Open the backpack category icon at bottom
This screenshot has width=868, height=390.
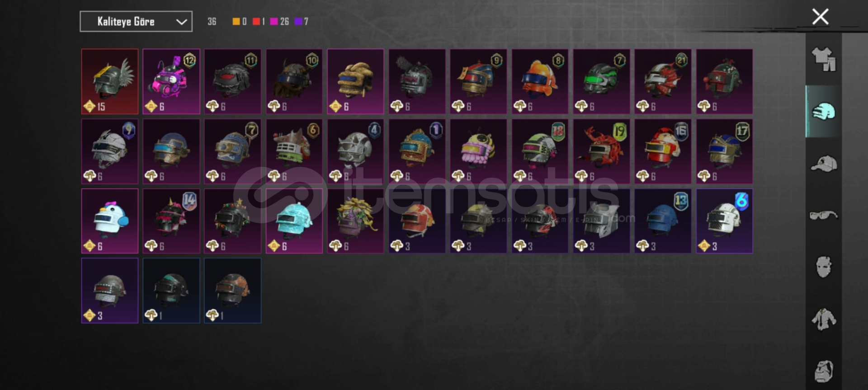pyautogui.click(x=824, y=371)
